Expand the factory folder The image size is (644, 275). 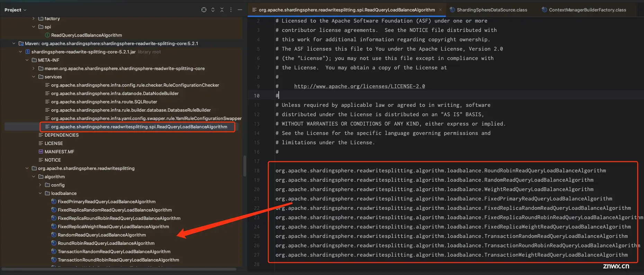(34, 18)
